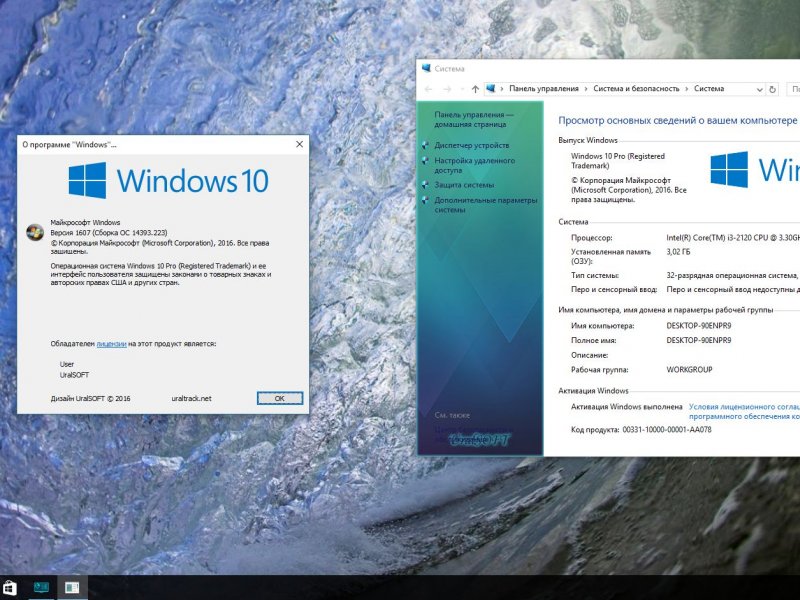Viewport: 800px width, 600px height.
Task: Click uraltrack.net text in About dialog
Action: (191, 398)
